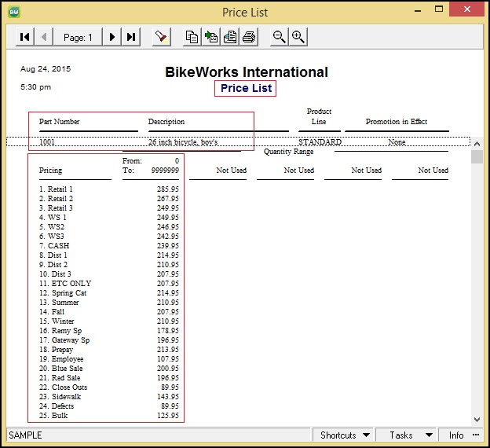Open the Shortcuts dropdown
The width and height of the screenshot is (490, 448).
point(345,435)
